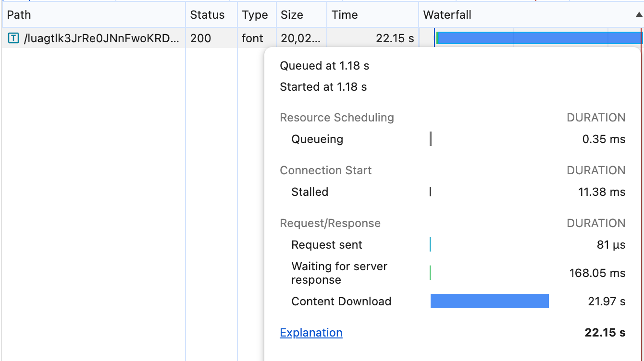
Task: Click the 22.15 s time cell in row
Action: point(395,38)
